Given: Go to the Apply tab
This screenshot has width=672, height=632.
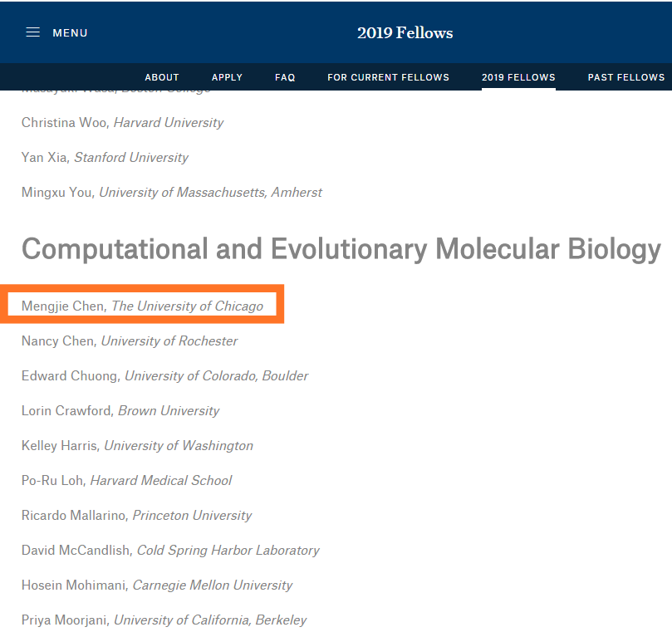Looking at the screenshot, I should click(227, 77).
